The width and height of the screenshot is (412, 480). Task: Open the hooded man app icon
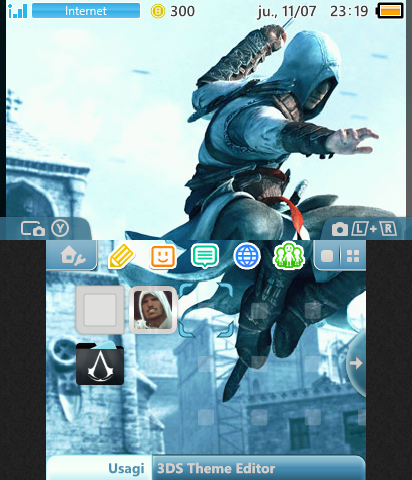pos(153,310)
